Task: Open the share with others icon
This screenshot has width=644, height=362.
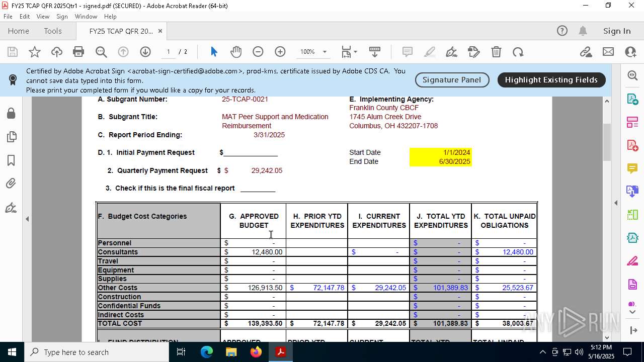Action: [630, 52]
